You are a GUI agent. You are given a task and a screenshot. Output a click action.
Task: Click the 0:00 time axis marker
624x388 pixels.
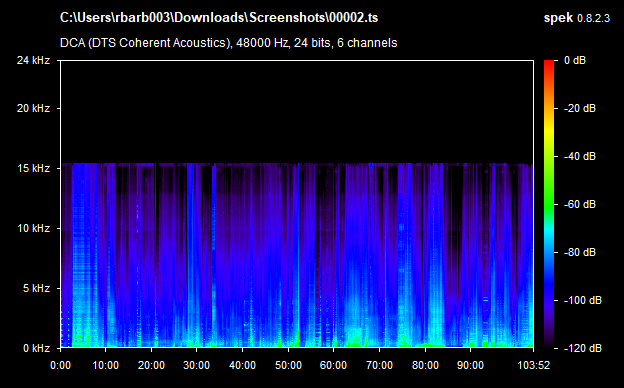coord(60,365)
